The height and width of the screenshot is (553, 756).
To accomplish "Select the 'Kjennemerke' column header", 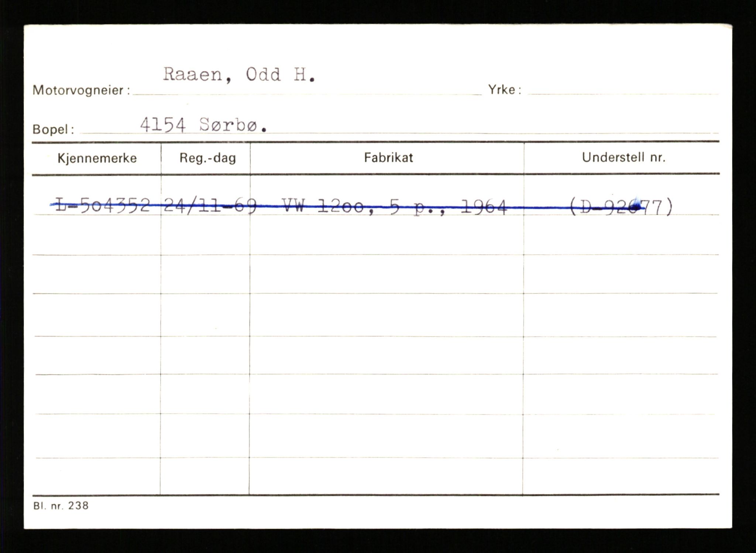I will (x=97, y=158).
